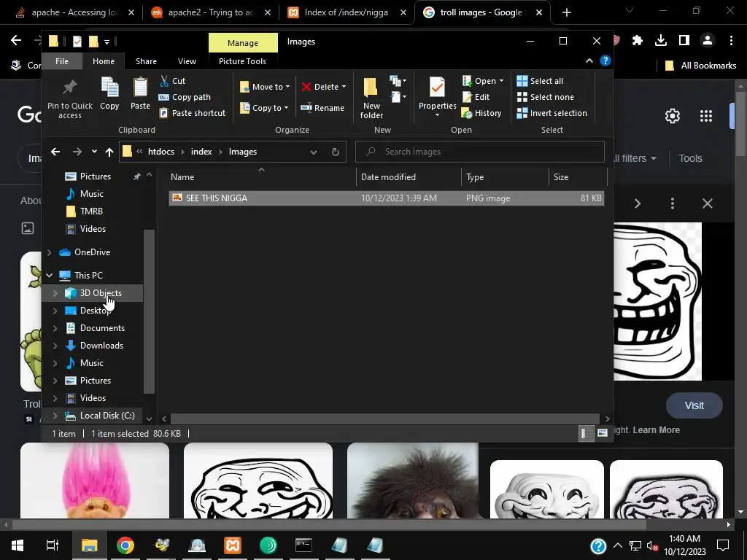This screenshot has width=747, height=560.
Task: Select Documents in the navigation tree
Action: [102, 328]
